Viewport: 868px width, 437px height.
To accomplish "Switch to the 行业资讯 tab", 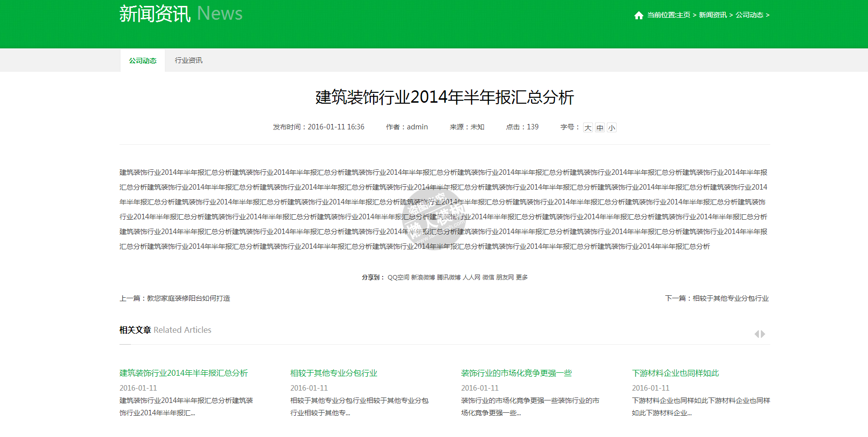I will pyautogui.click(x=189, y=60).
